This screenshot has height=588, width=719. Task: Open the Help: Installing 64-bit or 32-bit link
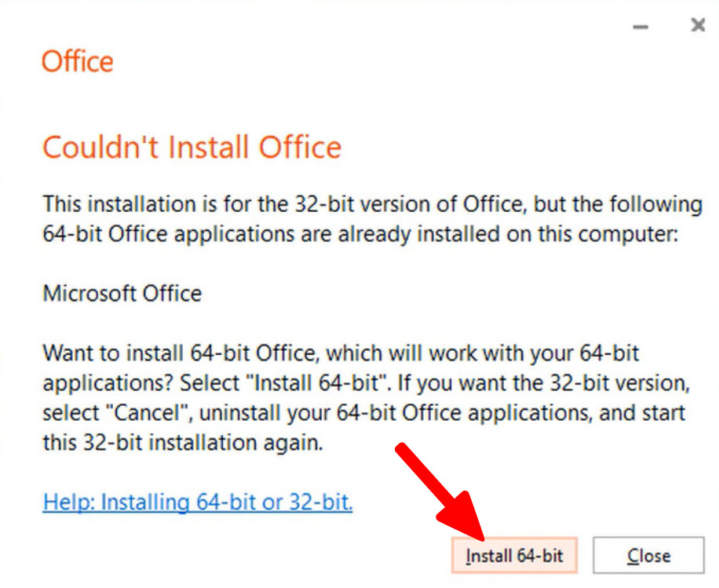point(198,502)
